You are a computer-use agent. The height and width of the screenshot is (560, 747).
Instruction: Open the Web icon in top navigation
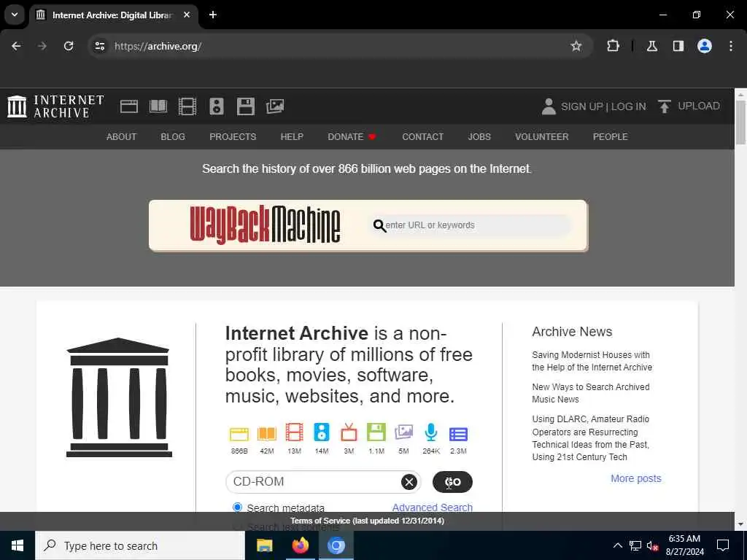[128, 106]
